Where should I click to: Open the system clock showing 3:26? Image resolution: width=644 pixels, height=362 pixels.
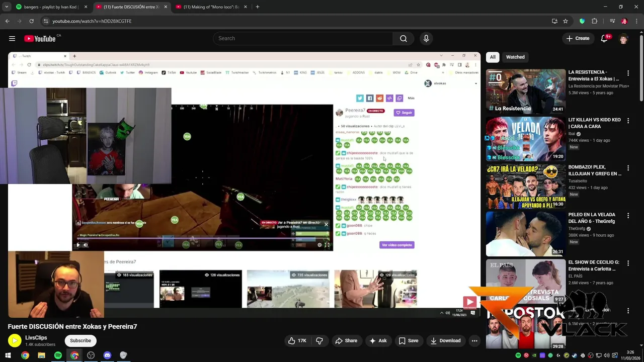click(630, 355)
